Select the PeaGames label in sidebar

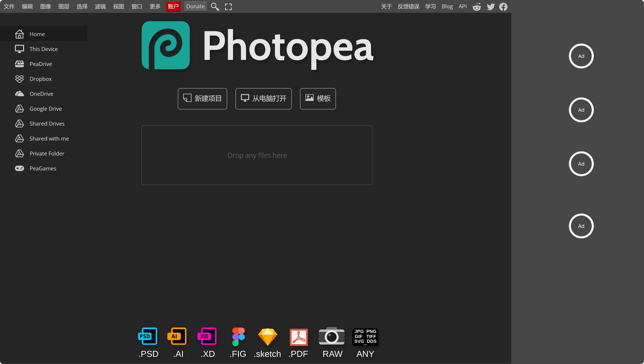tap(43, 169)
